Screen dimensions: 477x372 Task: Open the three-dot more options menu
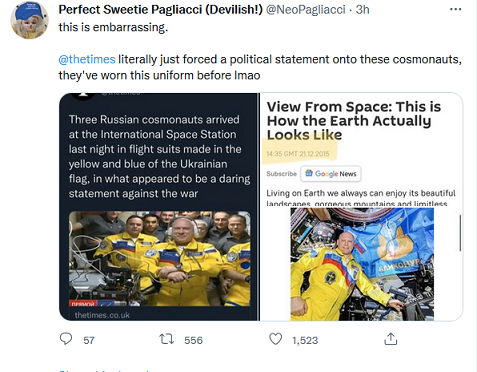[x=455, y=9]
